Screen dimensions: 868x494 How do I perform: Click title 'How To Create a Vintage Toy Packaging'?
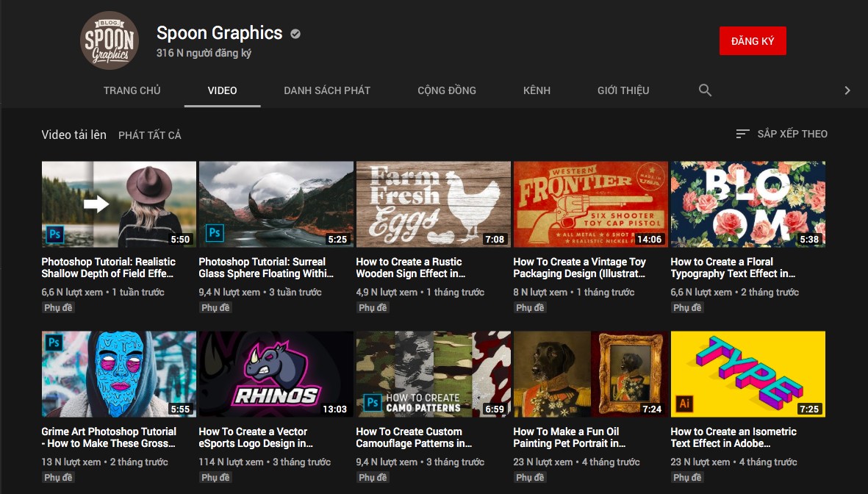pyautogui.click(x=580, y=268)
